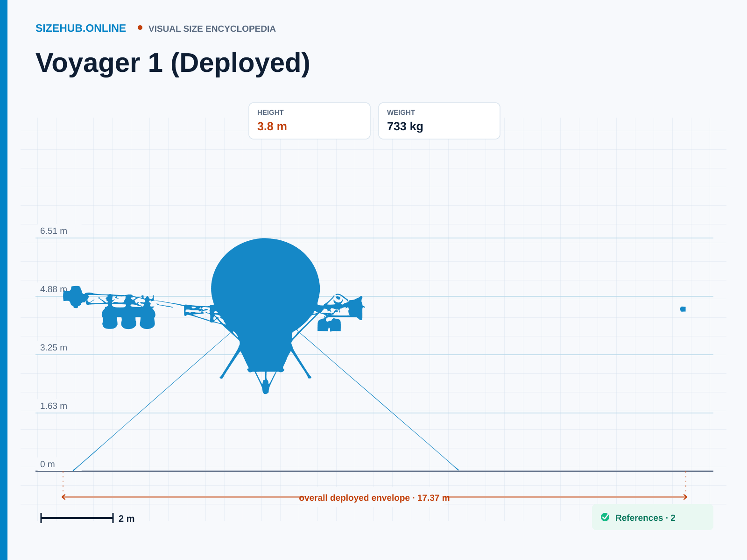Click the 733 kg weight value
The width and height of the screenshot is (747, 560).
(405, 126)
